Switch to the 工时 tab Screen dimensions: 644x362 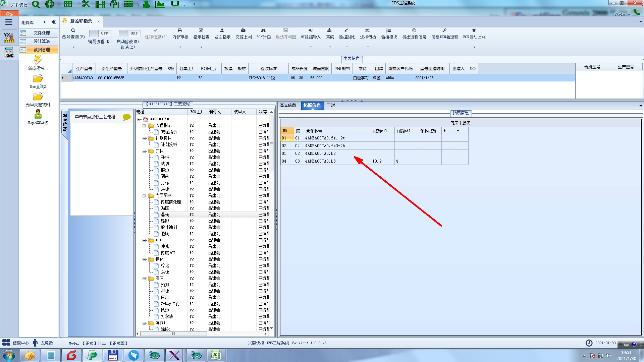(331, 106)
